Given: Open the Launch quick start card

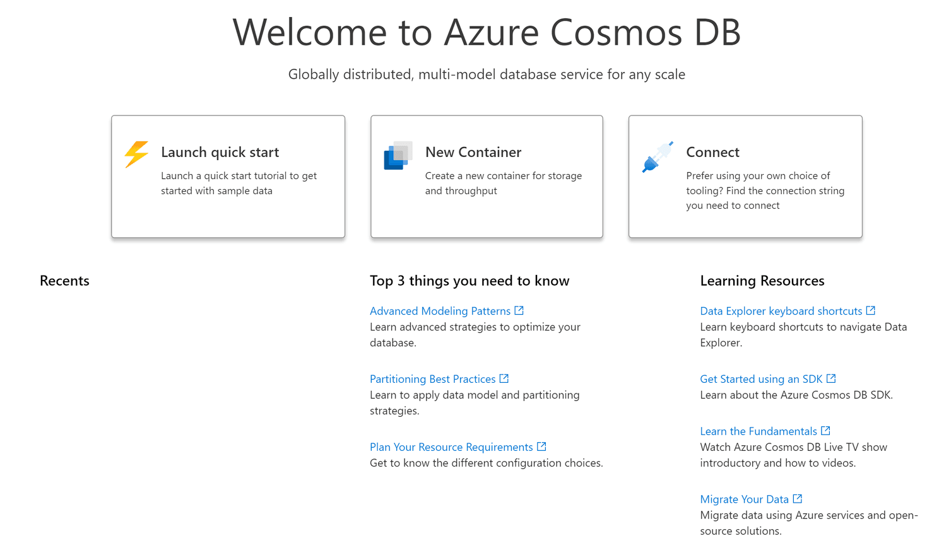Looking at the screenshot, I should (228, 177).
